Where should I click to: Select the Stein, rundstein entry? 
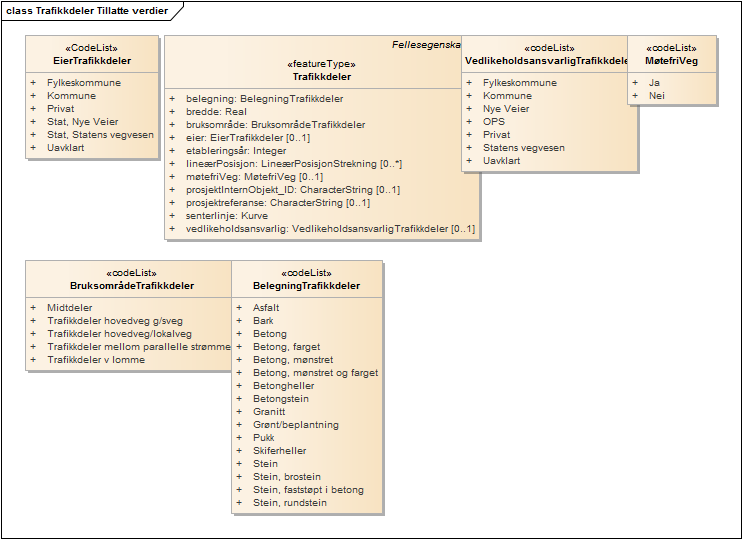[x=289, y=502]
